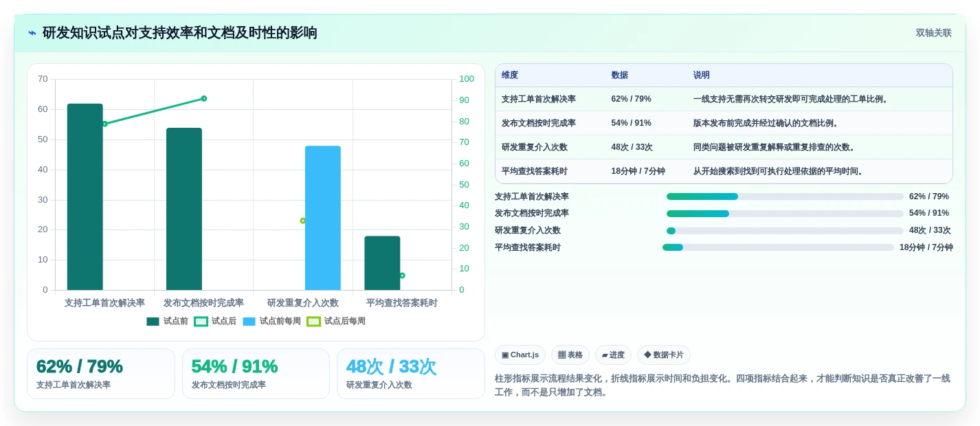Toggle the 试点前每周 legend item

[271, 321]
